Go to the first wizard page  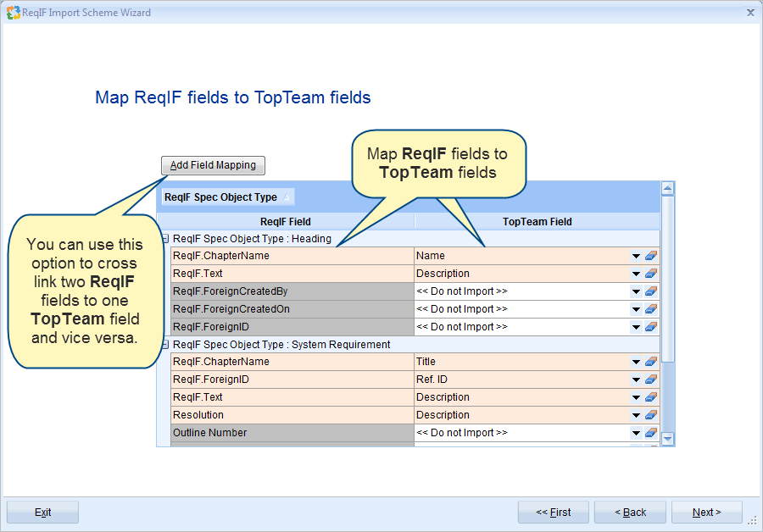pyautogui.click(x=554, y=512)
